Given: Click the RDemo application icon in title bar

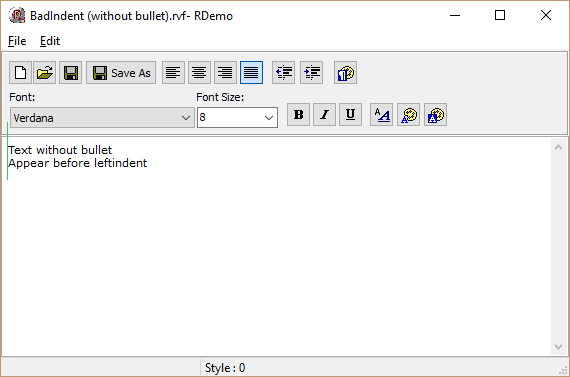Looking at the screenshot, I should [17, 16].
